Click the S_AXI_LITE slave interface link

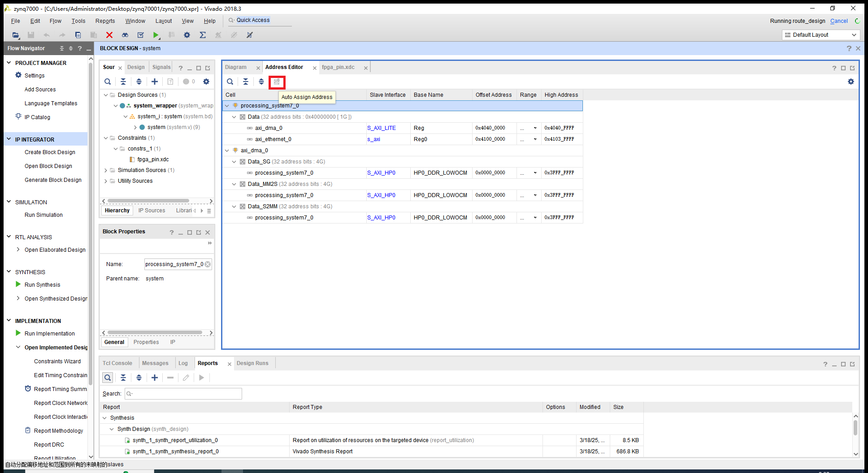pos(382,128)
